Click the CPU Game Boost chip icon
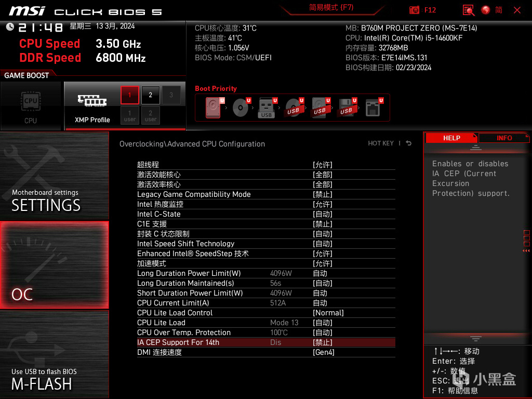The image size is (532, 399). coord(31,101)
